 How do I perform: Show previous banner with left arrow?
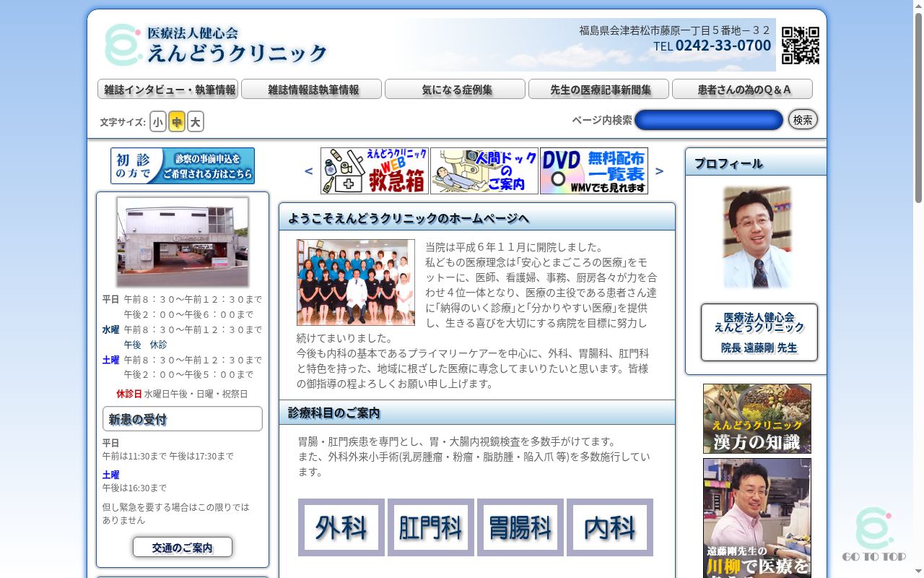[309, 171]
